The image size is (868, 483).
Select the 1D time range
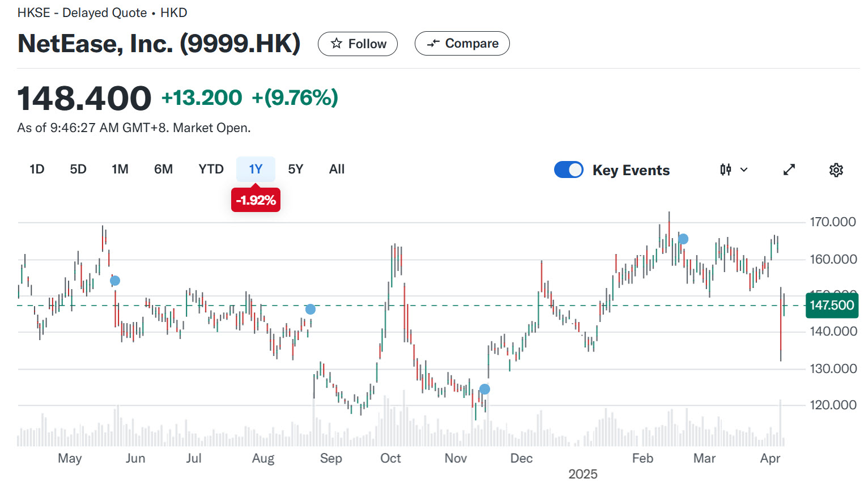pyautogui.click(x=37, y=169)
